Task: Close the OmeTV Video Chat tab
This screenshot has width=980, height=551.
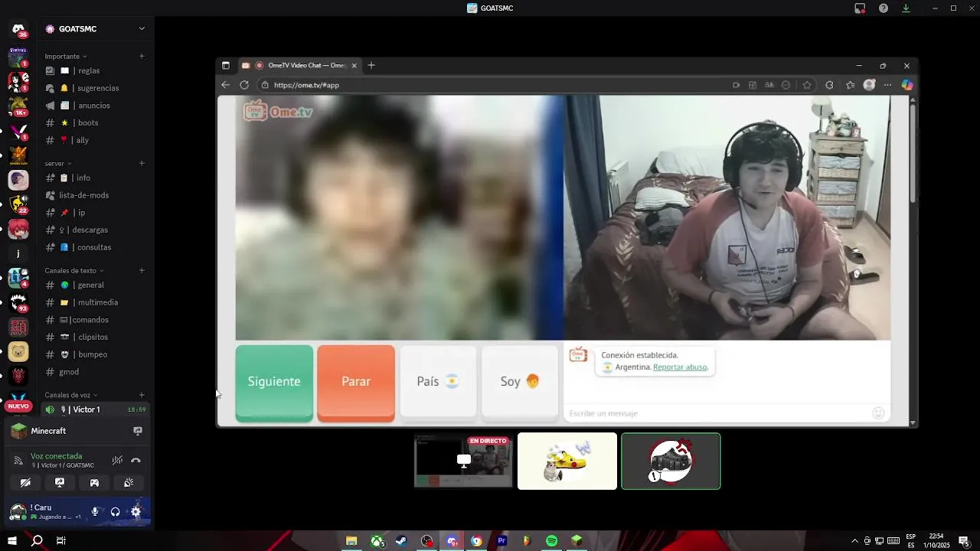Action: click(354, 66)
